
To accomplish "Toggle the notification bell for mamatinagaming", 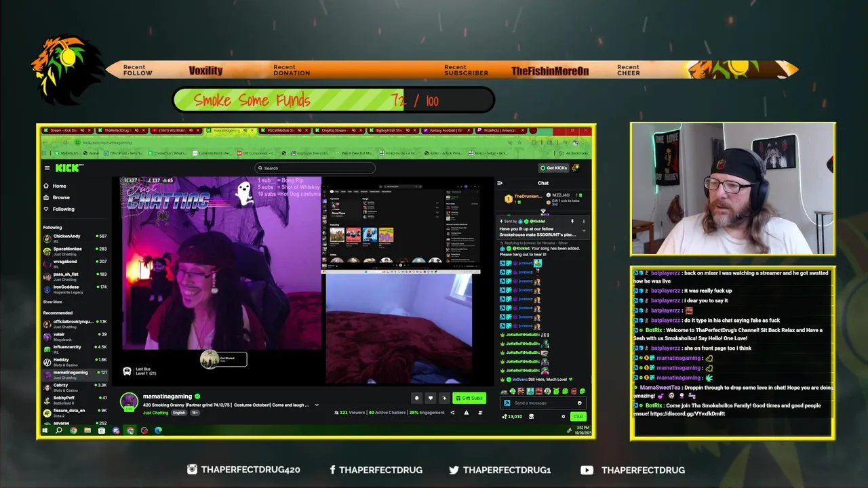I will (416, 399).
